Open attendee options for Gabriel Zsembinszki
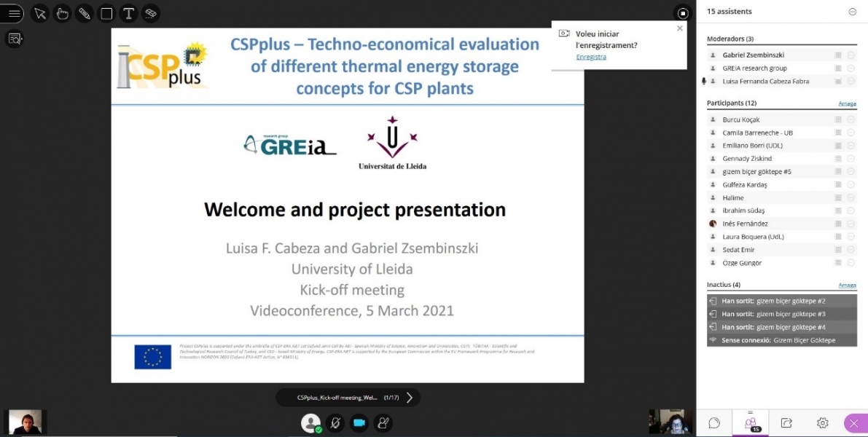The width and height of the screenshot is (868, 437). tap(851, 55)
